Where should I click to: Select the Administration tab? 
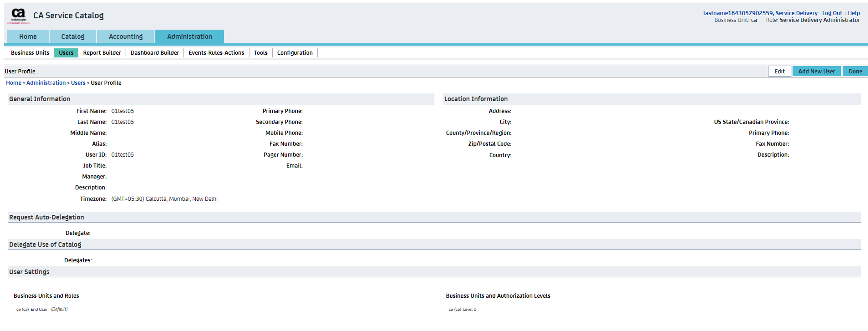[189, 36]
